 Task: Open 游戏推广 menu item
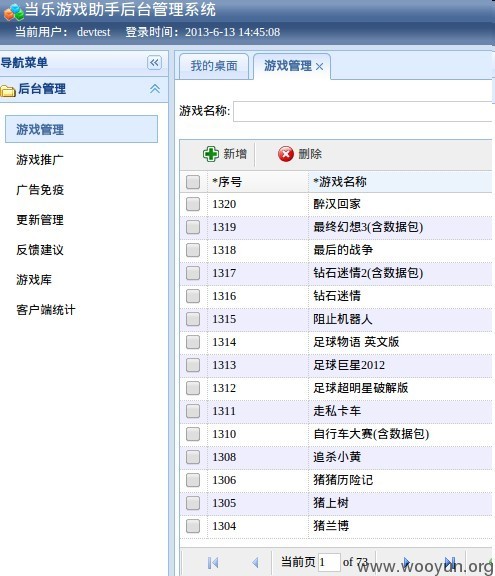click(x=40, y=159)
